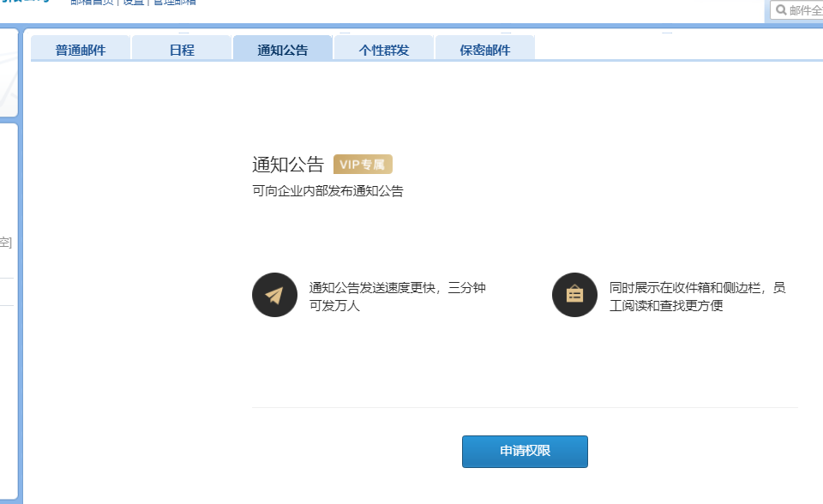This screenshot has height=504, width=823.
Task: Click the 通知公告 page heading
Action: [288, 165]
